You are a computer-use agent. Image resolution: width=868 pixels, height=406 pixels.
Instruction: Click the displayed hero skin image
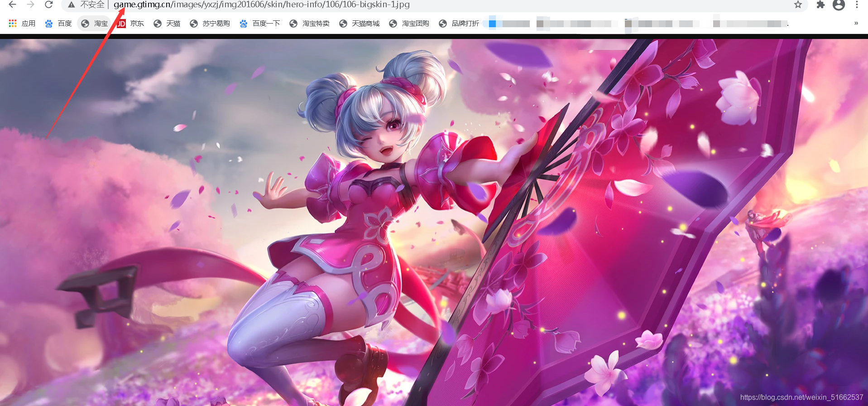434,222
